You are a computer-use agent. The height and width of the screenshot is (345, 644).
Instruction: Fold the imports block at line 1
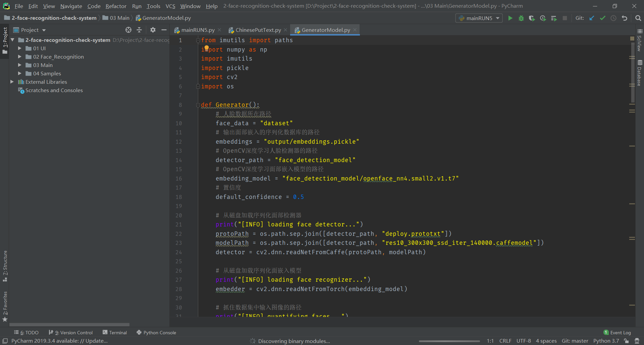point(198,40)
